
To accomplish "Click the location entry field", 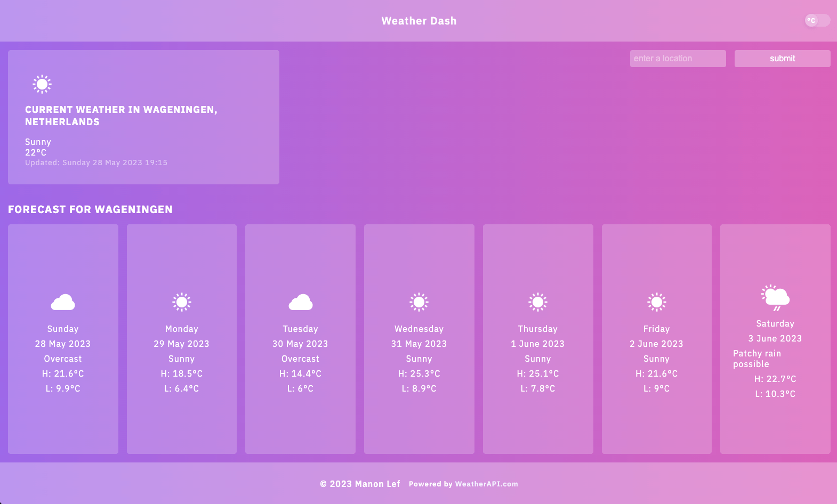I will click(677, 58).
